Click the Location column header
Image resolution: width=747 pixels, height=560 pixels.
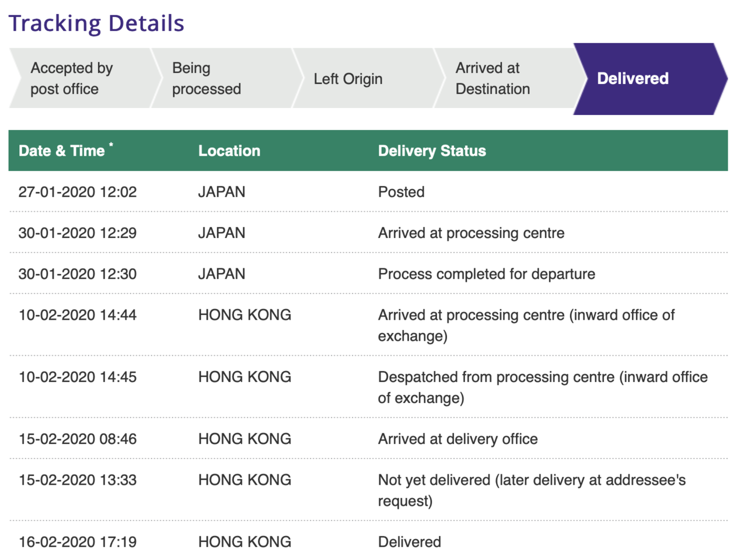tap(229, 151)
